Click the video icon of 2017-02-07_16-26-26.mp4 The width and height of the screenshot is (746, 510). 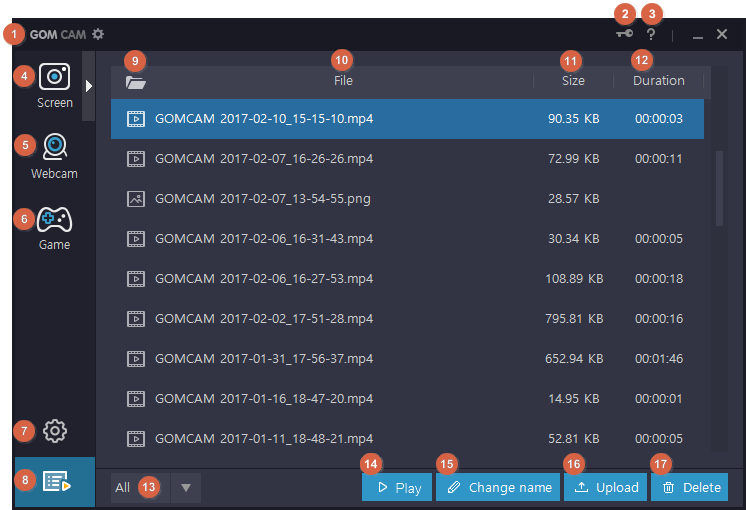click(136, 159)
